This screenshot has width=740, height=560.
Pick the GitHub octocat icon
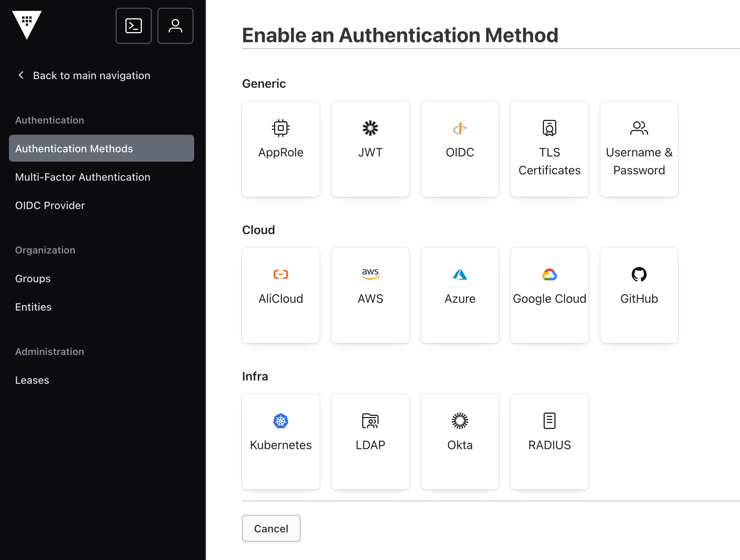pos(639,274)
